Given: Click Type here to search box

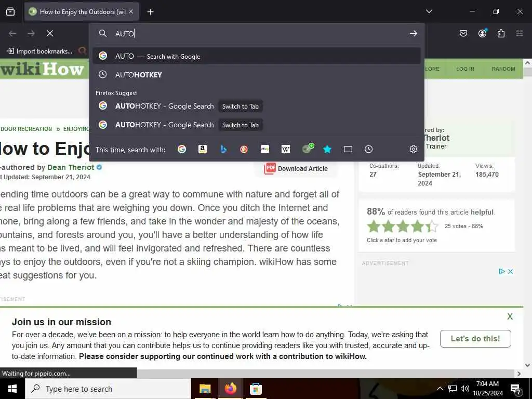Looking at the screenshot, I should [x=108, y=389].
